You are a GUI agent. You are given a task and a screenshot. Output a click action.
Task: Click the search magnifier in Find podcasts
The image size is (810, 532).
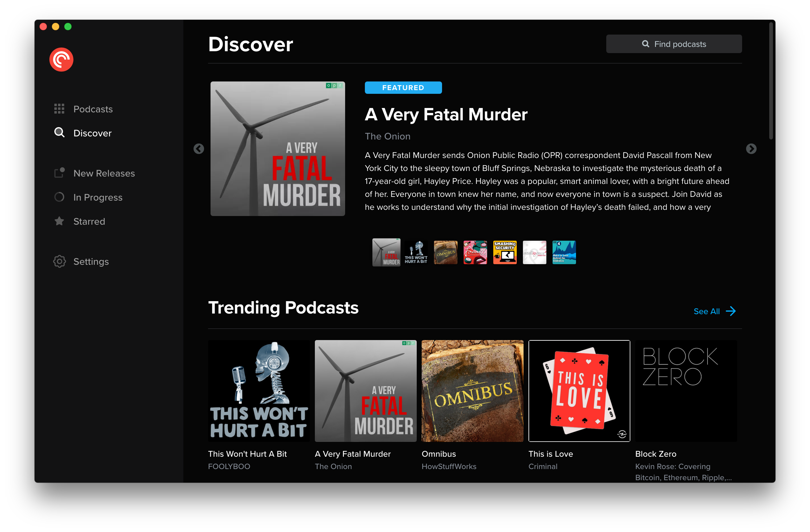click(x=645, y=44)
